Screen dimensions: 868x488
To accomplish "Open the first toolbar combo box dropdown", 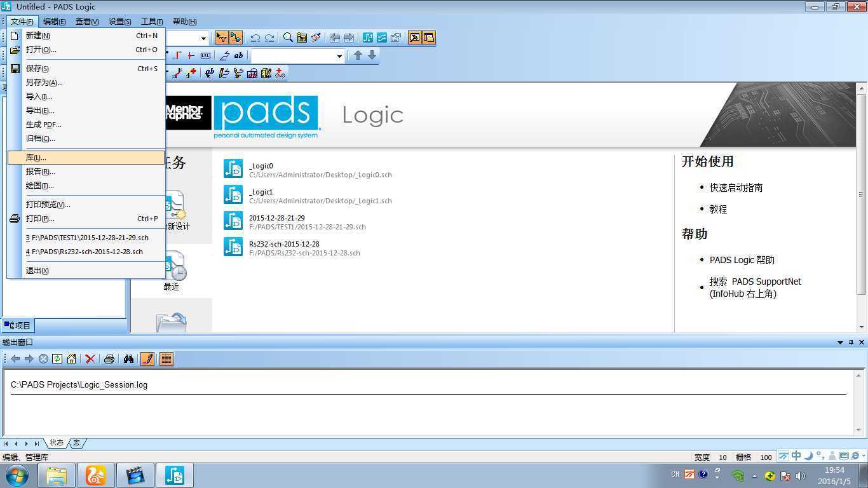I will 203,38.
